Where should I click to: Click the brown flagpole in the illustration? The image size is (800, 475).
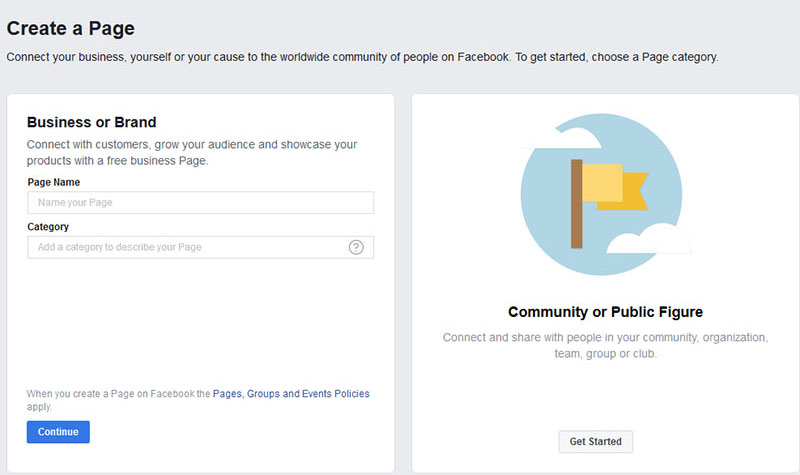(x=577, y=204)
